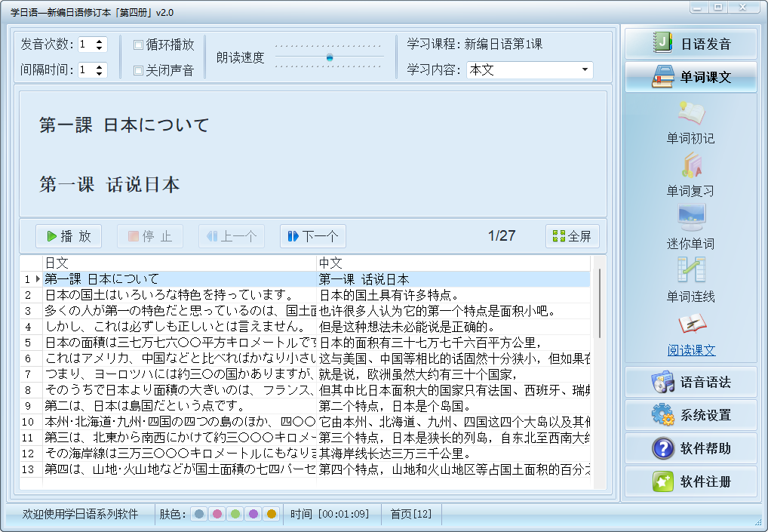
Task: Click the stacked books icon on 单词课文
Action: [662, 76]
